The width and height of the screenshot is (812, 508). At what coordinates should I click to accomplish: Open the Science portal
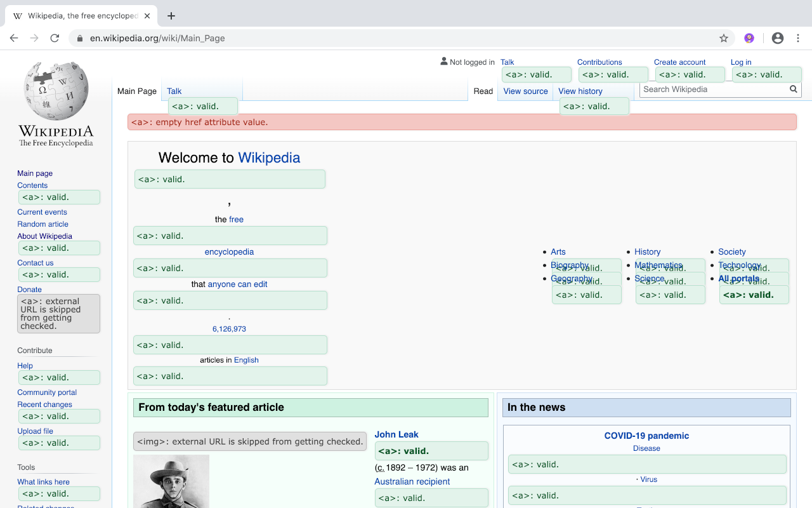(650, 279)
